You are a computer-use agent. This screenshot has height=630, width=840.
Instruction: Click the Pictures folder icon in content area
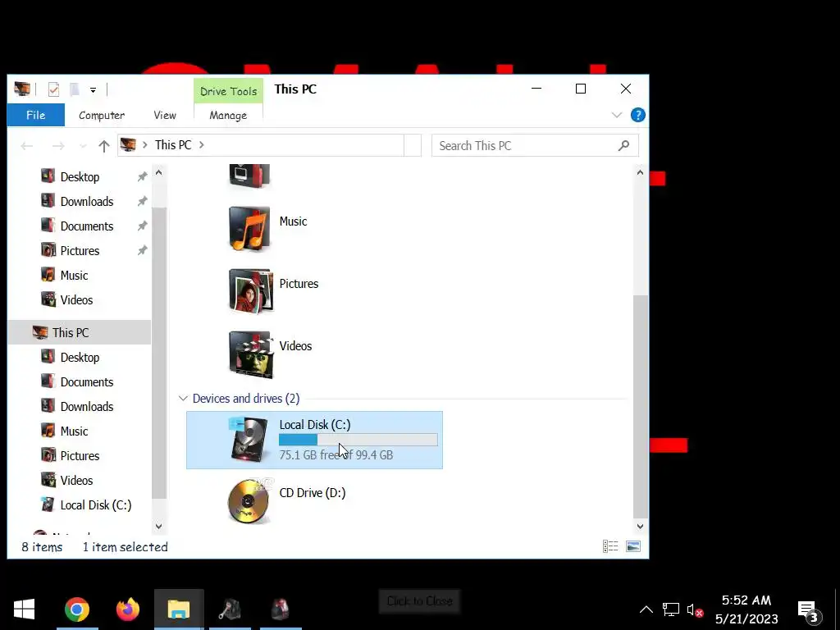click(x=251, y=291)
